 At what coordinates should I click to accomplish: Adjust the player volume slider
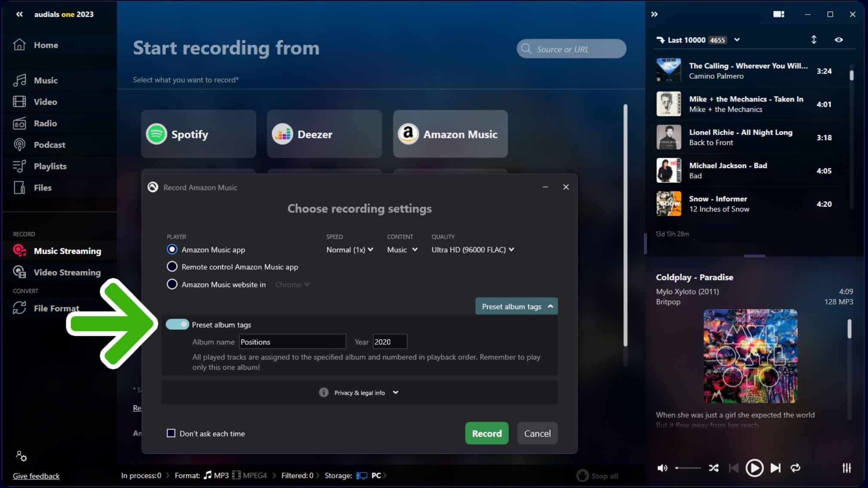[x=688, y=468]
